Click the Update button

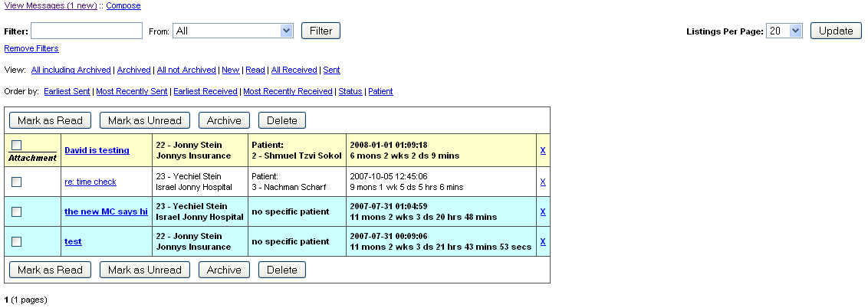[x=836, y=31]
